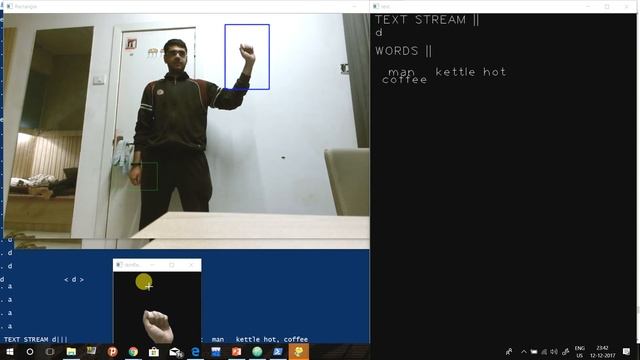Click the 'TEXT STREAM ||' heading in text window
Viewport: 640px width, 360px height.
tap(427, 20)
